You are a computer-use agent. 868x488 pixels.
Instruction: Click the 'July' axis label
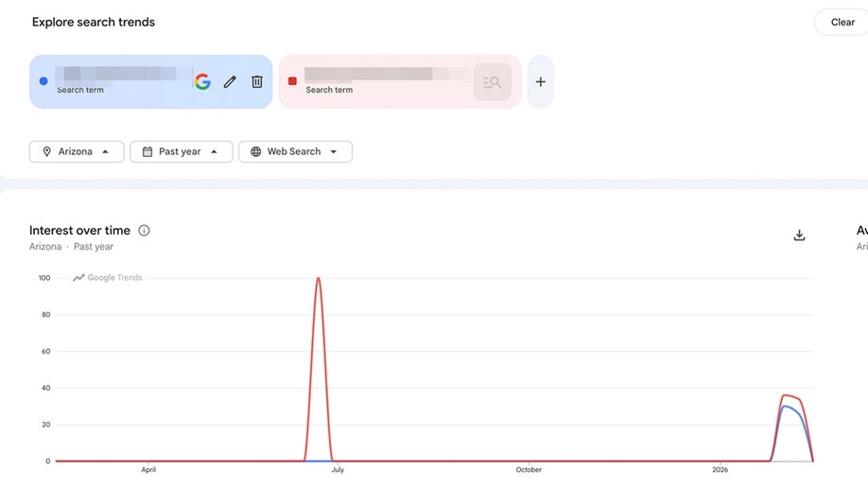pyautogui.click(x=338, y=470)
